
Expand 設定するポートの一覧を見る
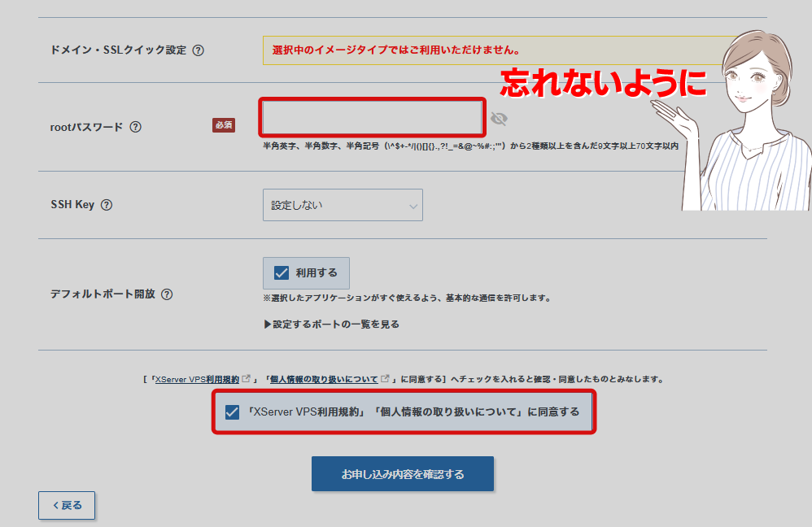pos(331,324)
